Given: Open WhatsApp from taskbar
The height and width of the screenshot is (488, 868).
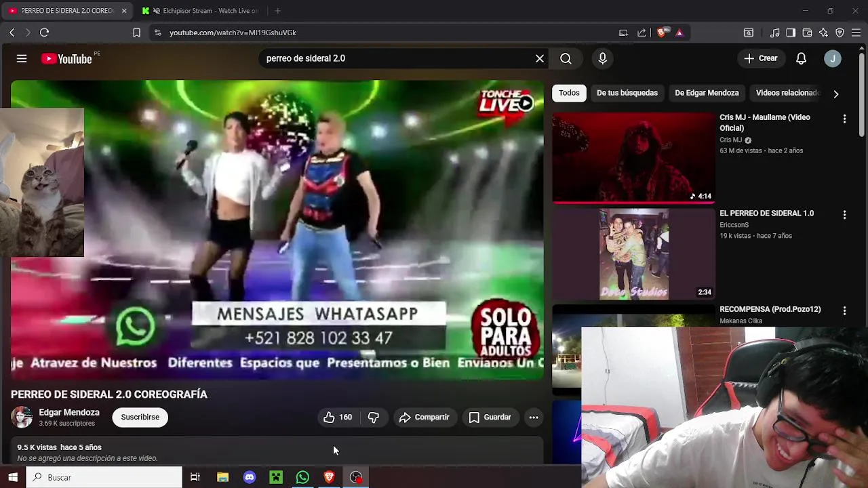Looking at the screenshot, I should [x=302, y=477].
